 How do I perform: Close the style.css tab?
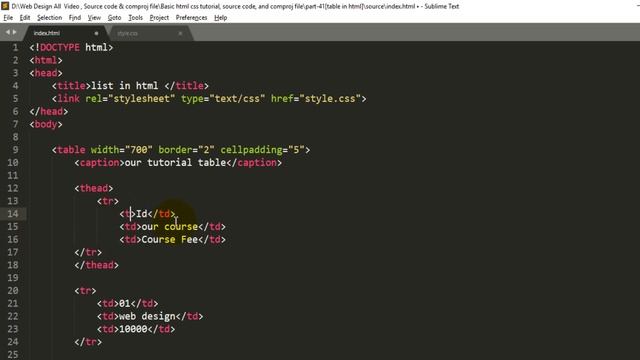click(x=180, y=33)
